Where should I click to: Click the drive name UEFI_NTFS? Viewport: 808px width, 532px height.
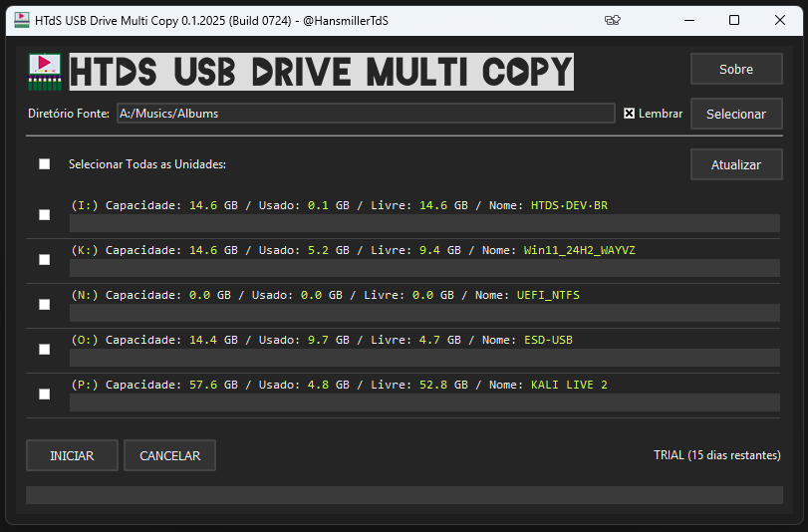click(548, 295)
